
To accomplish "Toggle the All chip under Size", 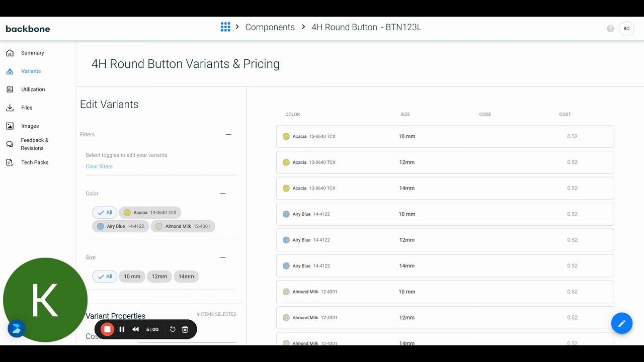I will [105, 277].
